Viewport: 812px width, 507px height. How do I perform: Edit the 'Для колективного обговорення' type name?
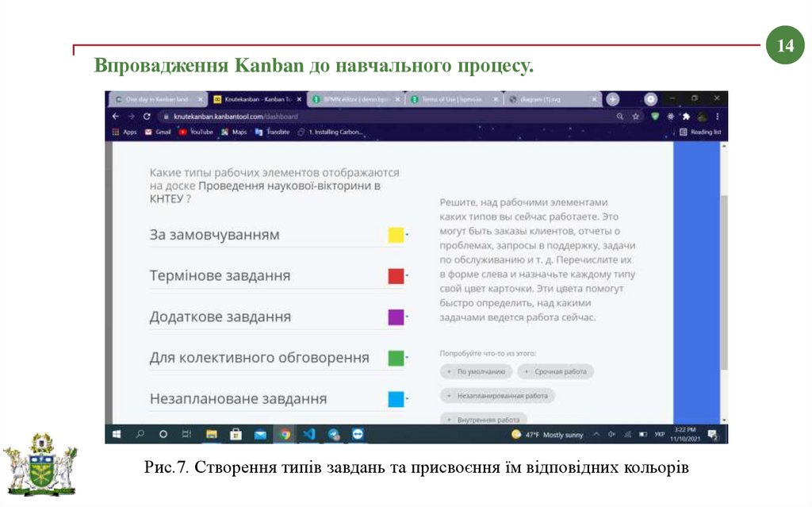[x=266, y=358]
